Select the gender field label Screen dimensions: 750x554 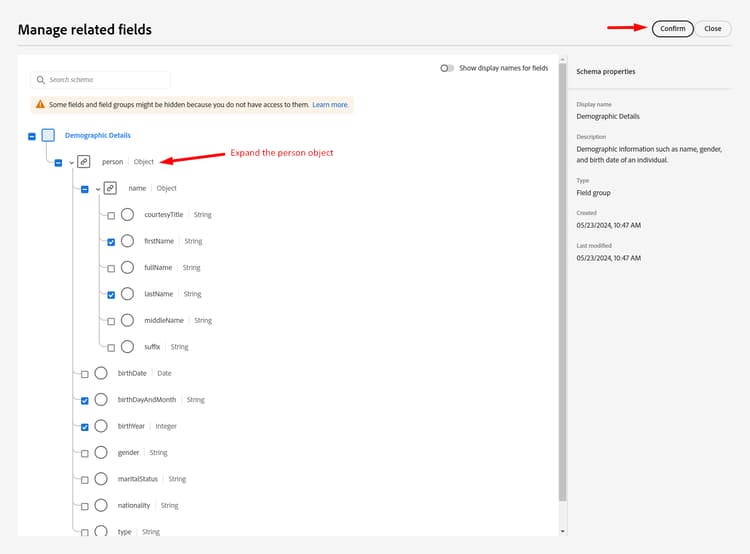[x=128, y=453]
